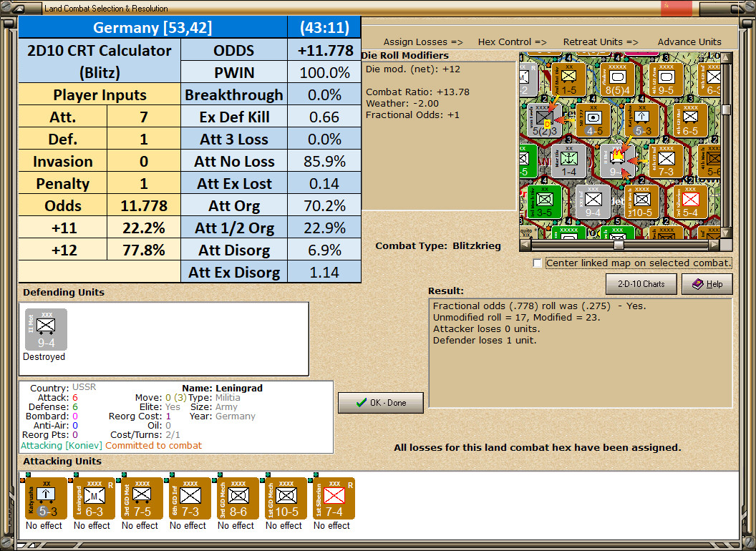Click the Att No Loss 85.9% value

[x=324, y=162]
